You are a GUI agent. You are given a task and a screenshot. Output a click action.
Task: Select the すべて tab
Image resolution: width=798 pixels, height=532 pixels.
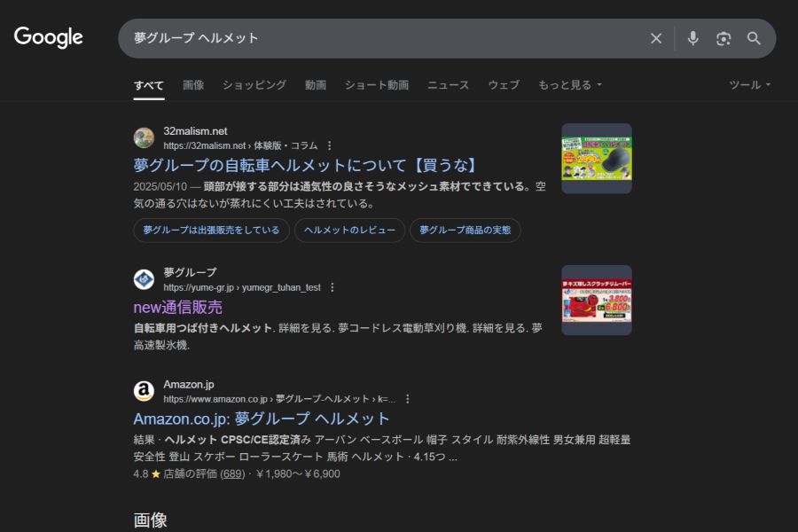(x=149, y=85)
